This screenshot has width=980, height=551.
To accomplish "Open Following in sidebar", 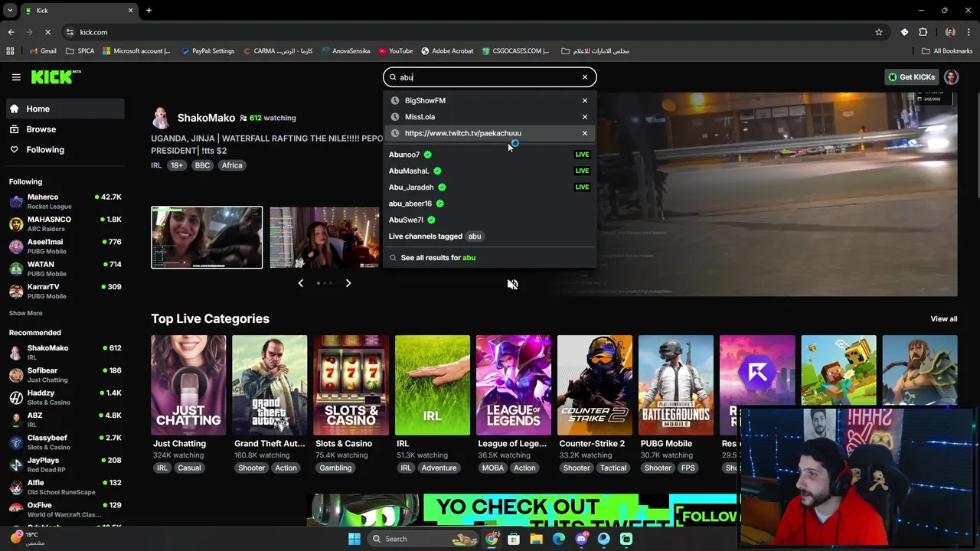I will point(65,150).
